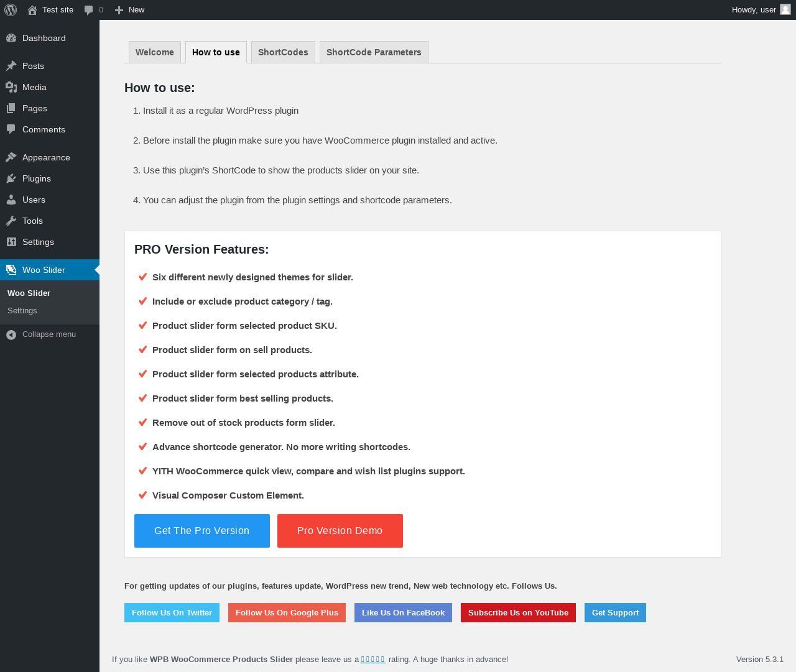Click the Comments speech bubble sidebar icon

11,129
